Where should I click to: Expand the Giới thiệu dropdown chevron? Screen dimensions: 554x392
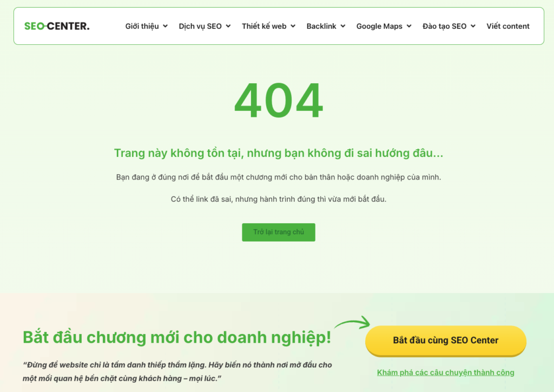pyautogui.click(x=164, y=26)
